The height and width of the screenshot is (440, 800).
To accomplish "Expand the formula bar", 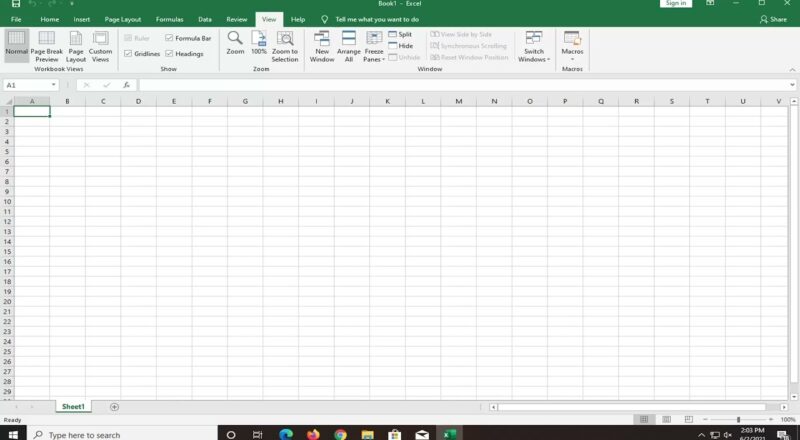I will coord(792,85).
